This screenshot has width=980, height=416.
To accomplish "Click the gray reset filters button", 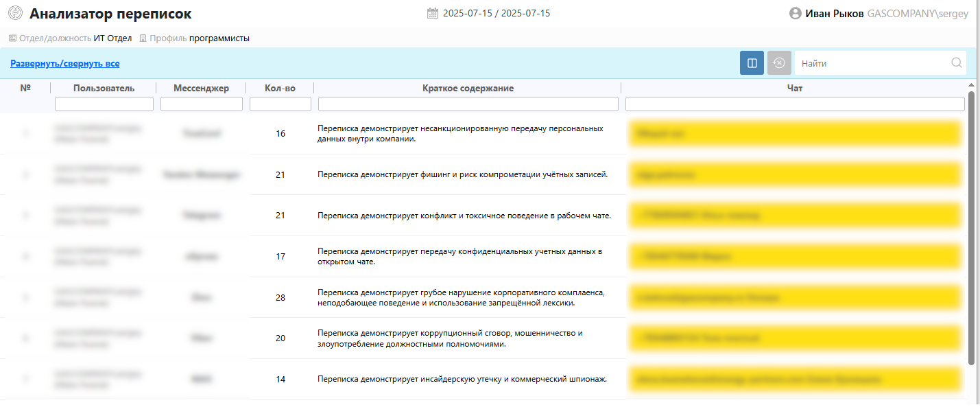I will 779,63.
